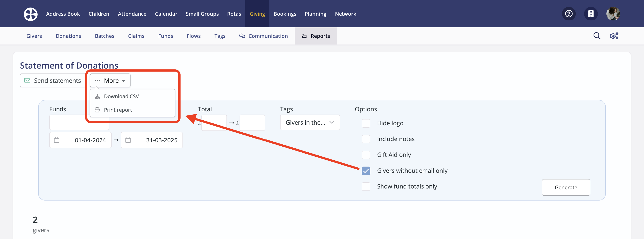Click the end date calendar icon
Viewport: 644px width, 239px height.
pos(128,140)
